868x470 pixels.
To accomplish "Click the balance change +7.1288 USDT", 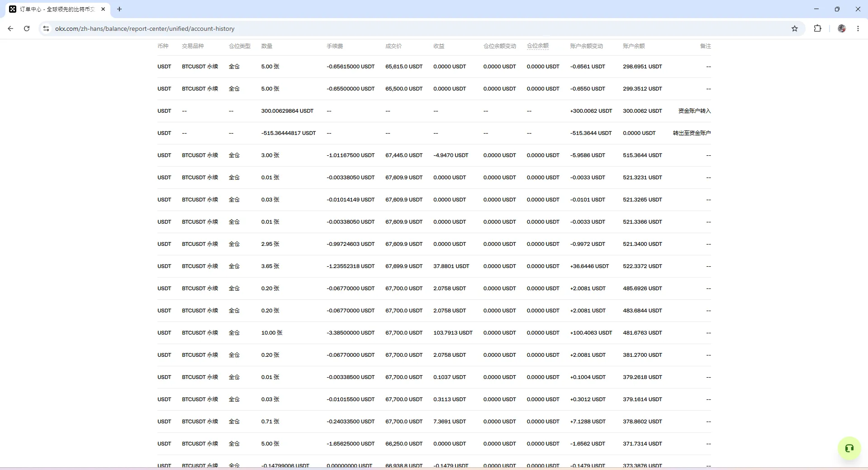I will (588, 422).
